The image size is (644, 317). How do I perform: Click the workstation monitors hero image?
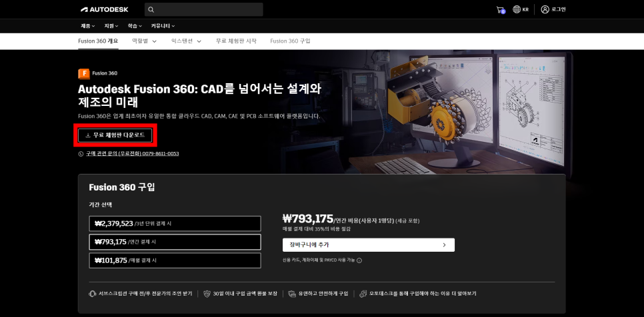[x=460, y=111]
